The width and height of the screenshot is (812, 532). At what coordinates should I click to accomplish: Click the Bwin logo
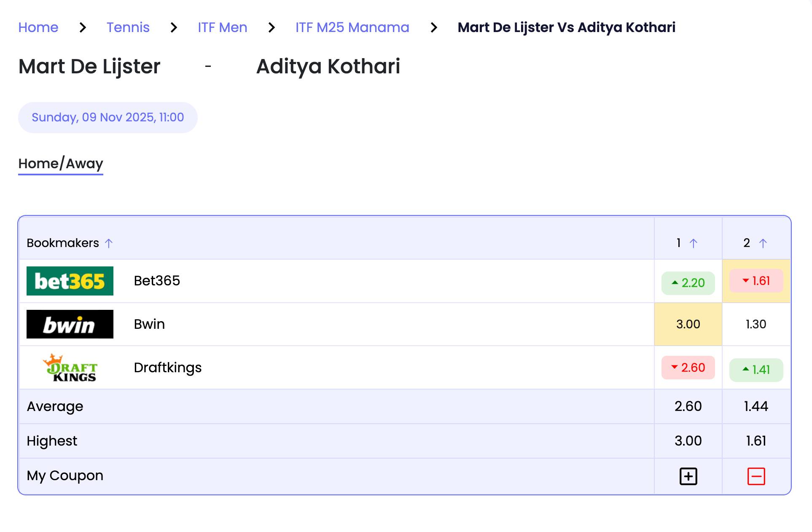coord(70,324)
